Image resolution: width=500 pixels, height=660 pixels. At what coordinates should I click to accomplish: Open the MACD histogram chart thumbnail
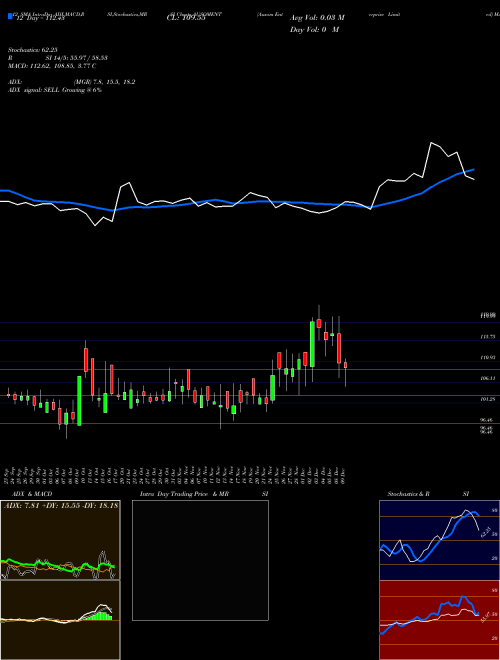[x=60, y=620]
